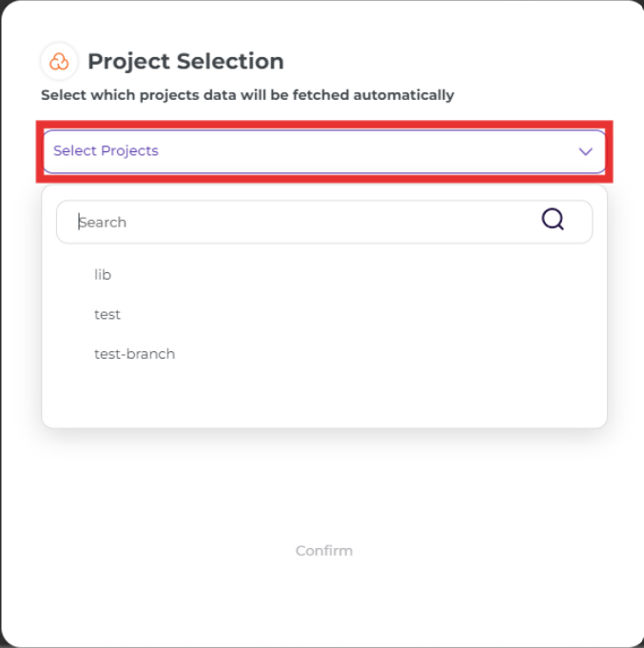Click the magnifying glass search icon
The height and width of the screenshot is (648, 644).
553,219
